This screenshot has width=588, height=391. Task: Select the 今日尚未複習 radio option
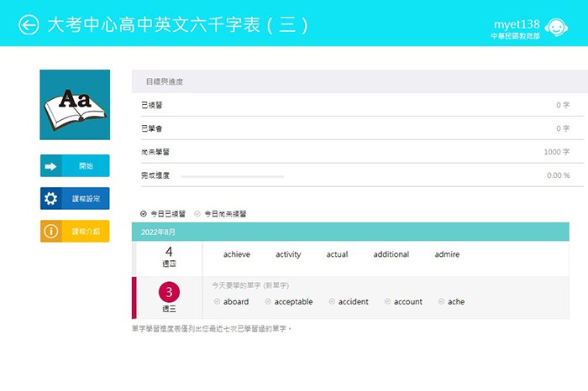[x=198, y=214]
